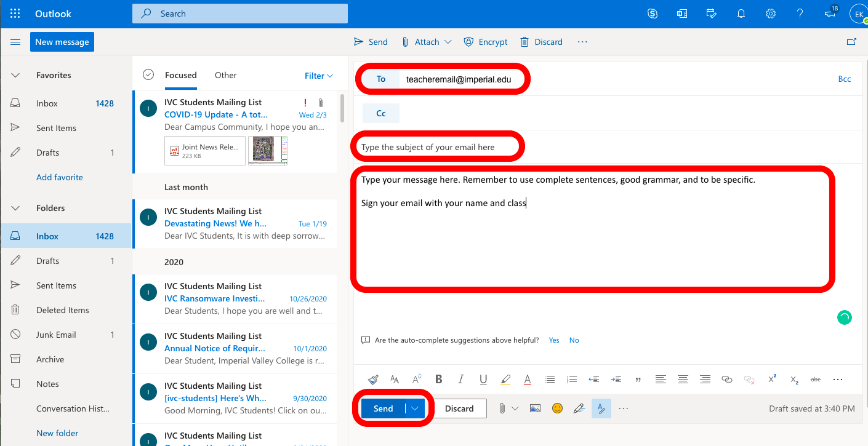The image size is (868, 446).
Task: Open Sent Items under Folders
Action: point(66,285)
